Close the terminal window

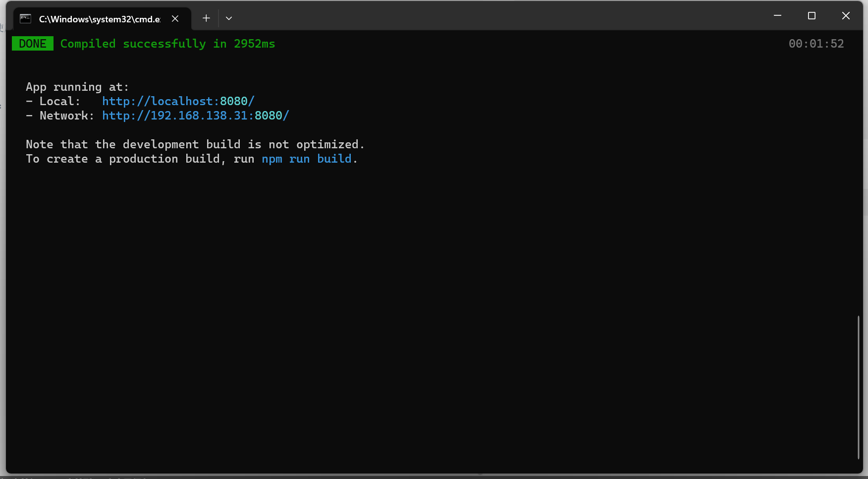[x=846, y=16]
